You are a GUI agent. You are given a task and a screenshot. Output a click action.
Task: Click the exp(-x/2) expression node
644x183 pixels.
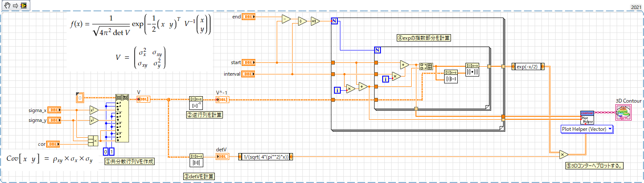528,66
